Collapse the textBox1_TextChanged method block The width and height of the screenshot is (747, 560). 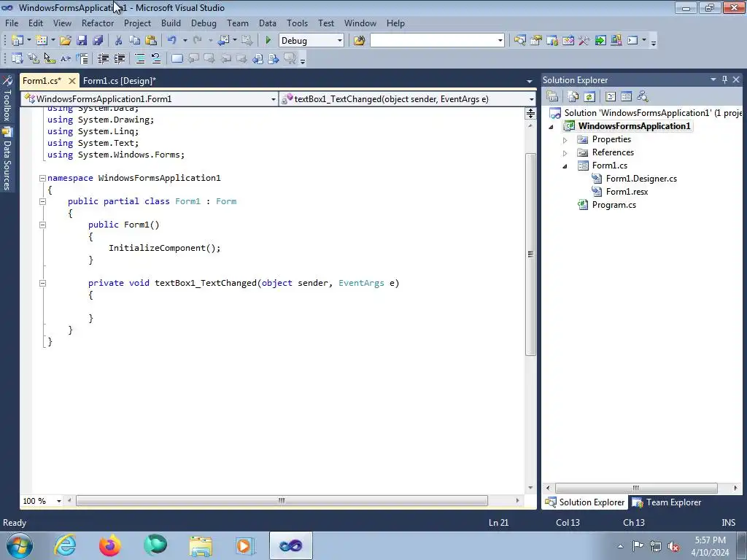(42, 283)
